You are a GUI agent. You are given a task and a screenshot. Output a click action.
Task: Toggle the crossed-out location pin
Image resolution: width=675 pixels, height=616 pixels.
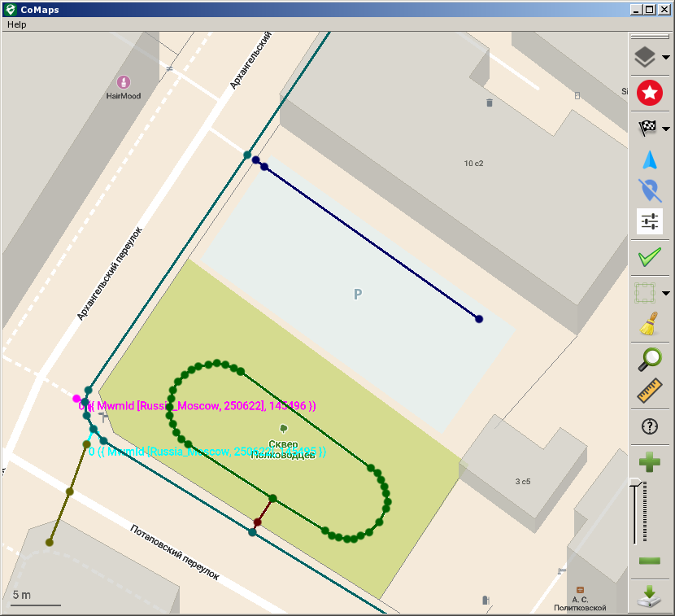(x=649, y=190)
